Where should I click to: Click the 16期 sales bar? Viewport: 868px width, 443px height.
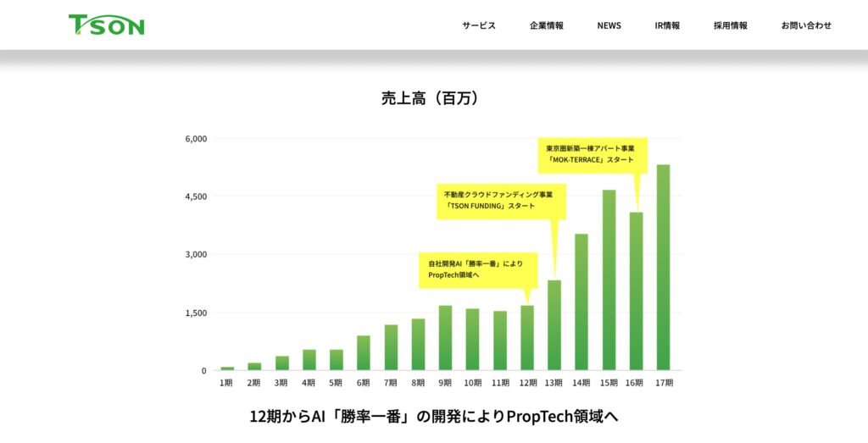[x=636, y=291]
